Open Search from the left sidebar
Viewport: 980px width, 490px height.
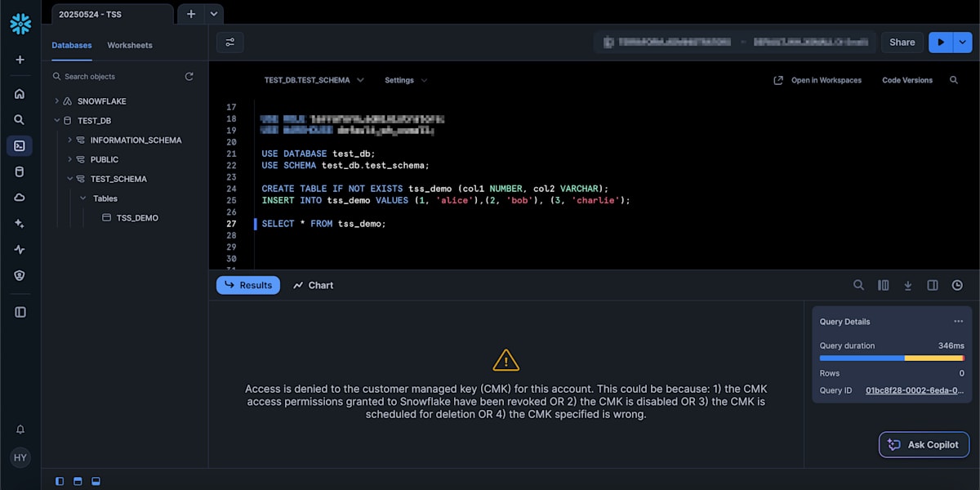(x=20, y=120)
